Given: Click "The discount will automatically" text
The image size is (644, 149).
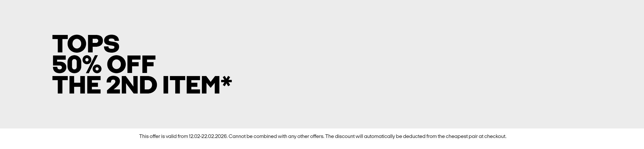Looking at the screenshot, I should (359, 136).
